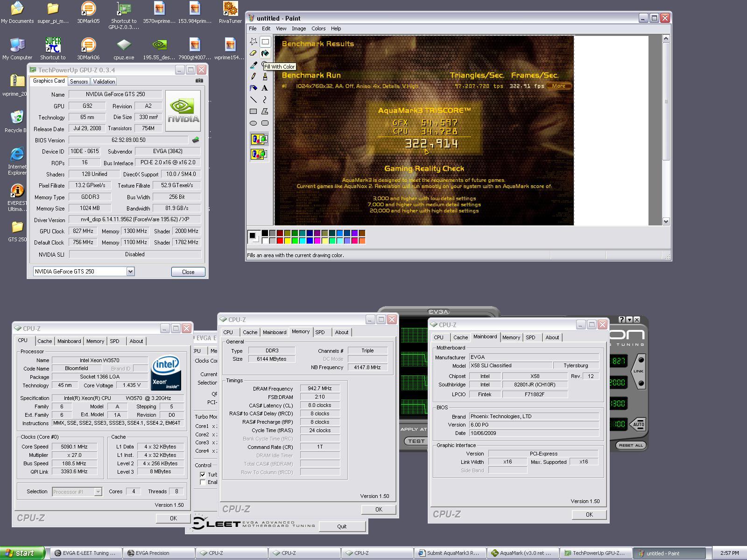Pick the red color swatch in the Paint palette
This screenshot has width=747, height=560.
tap(280, 240)
